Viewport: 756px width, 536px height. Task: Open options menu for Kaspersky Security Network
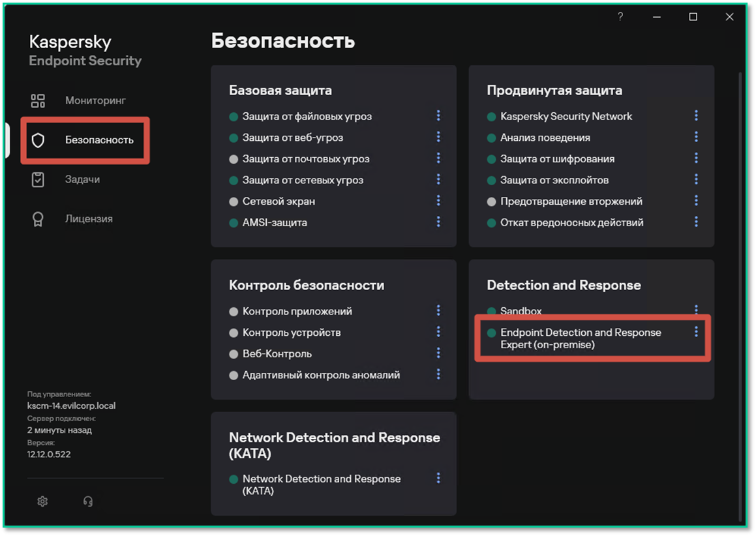point(696,115)
